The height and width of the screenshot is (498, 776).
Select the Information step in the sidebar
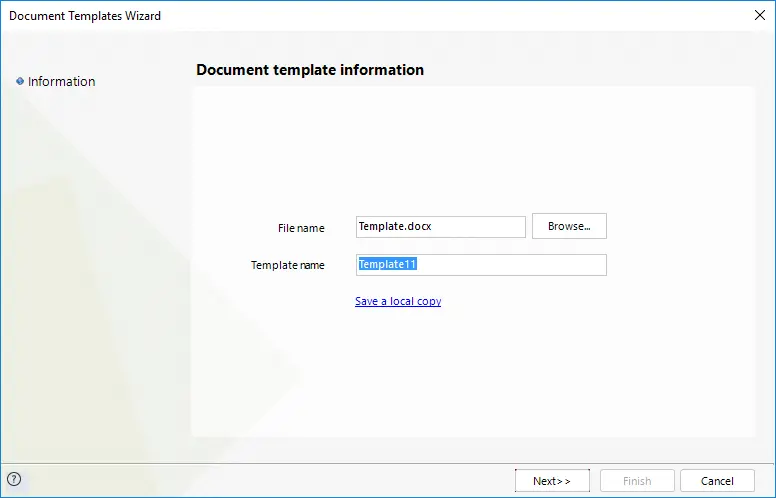(x=61, y=82)
